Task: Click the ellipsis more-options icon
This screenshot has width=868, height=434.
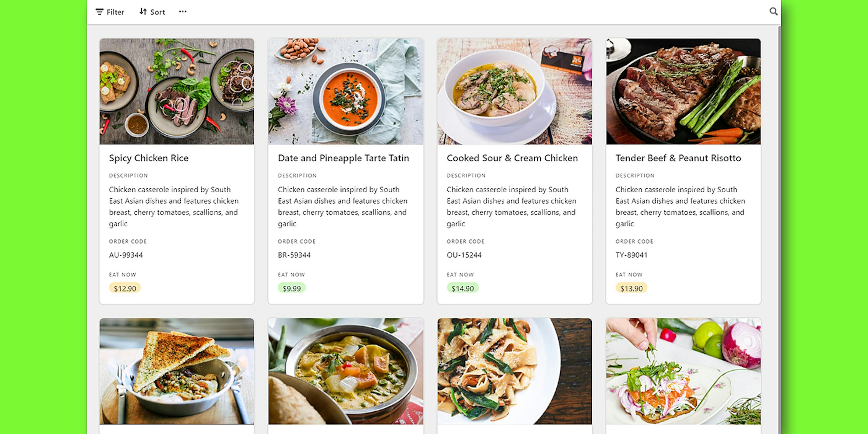Action: pyautogui.click(x=183, y=12)
